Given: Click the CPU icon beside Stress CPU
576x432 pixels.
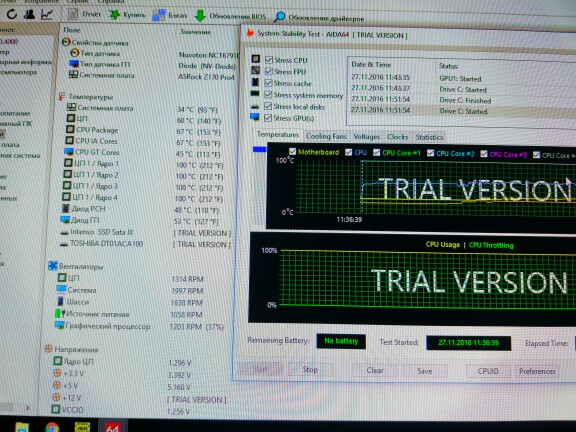Looking at the screenshot, I should tap(256, 59).
